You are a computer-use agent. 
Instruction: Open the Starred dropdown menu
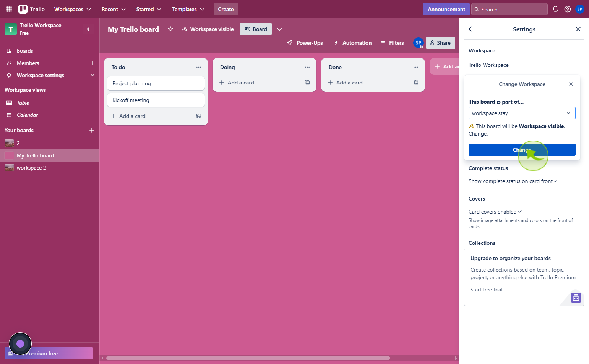(149, 9)
